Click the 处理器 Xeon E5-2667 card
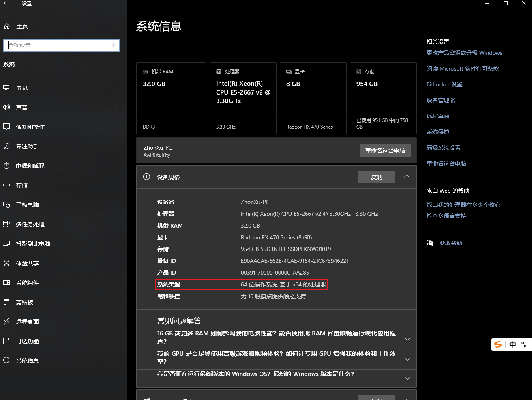The width and height of the screenshot is (532, 400). [x=243, y=98]
